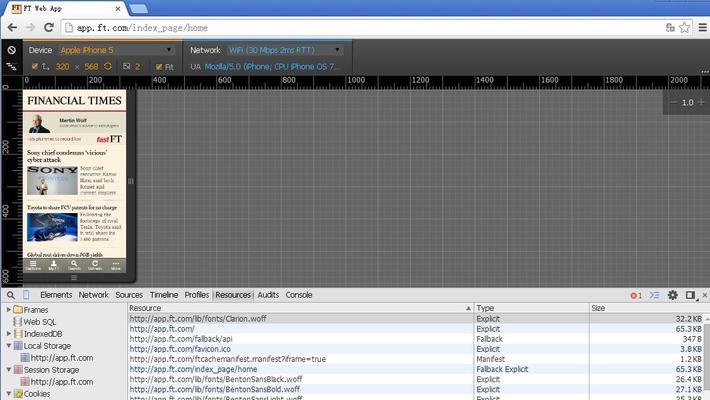Switch to the Network tab
The height and width of the screenshot is (400, 710).
[x=94, y=295]
